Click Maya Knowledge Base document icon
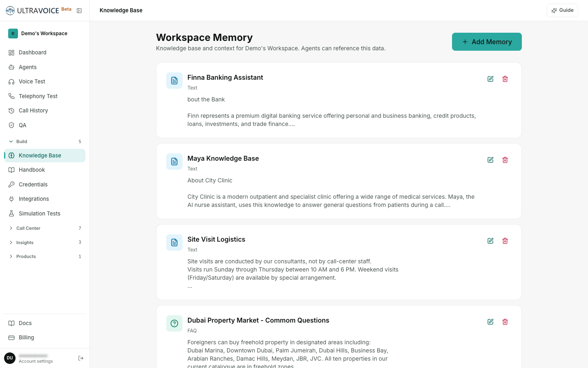 click(174, 162)
